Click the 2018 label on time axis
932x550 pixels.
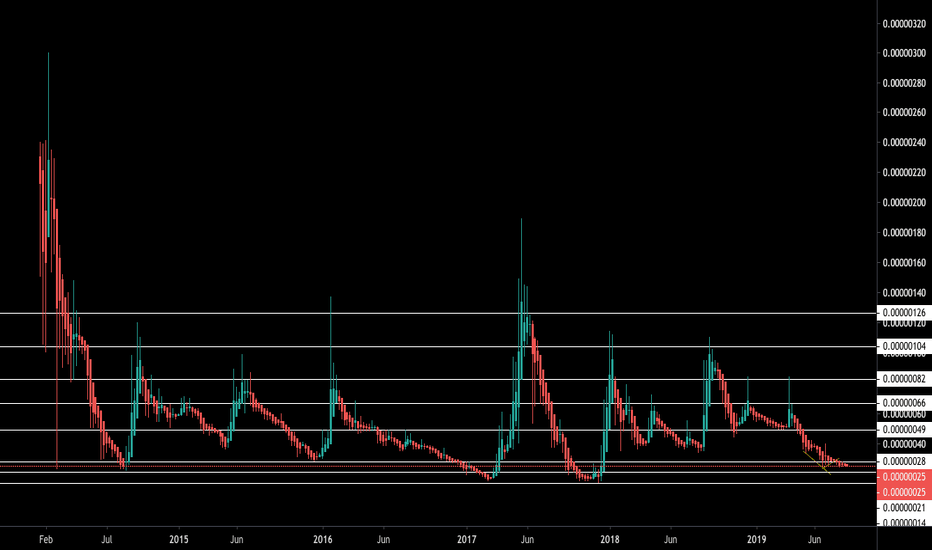(610, 539)
